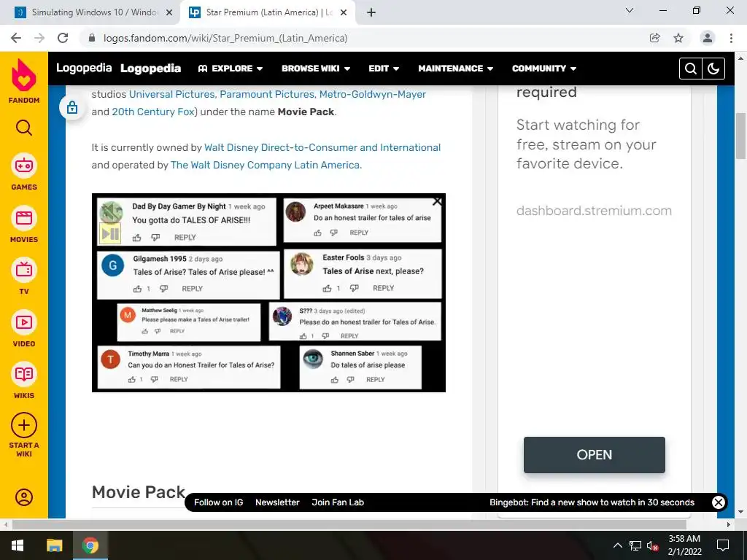
Task: Click the wiki search magnifier in header
Action: click(x=690, y=69)
